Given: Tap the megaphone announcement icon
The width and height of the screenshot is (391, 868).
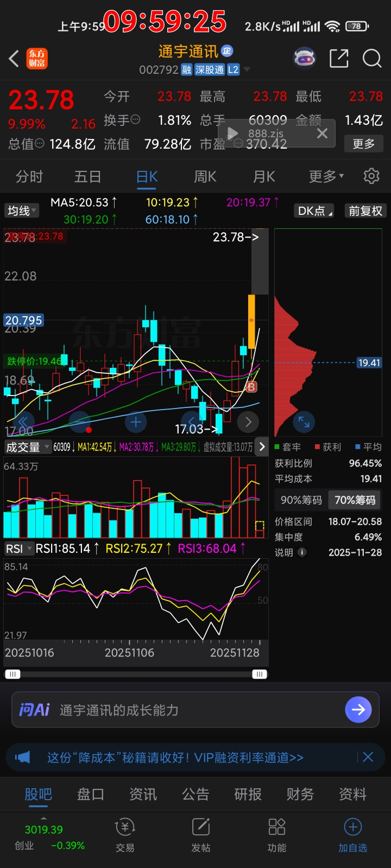Looking at the screenshot, I should tap(22, 757).
